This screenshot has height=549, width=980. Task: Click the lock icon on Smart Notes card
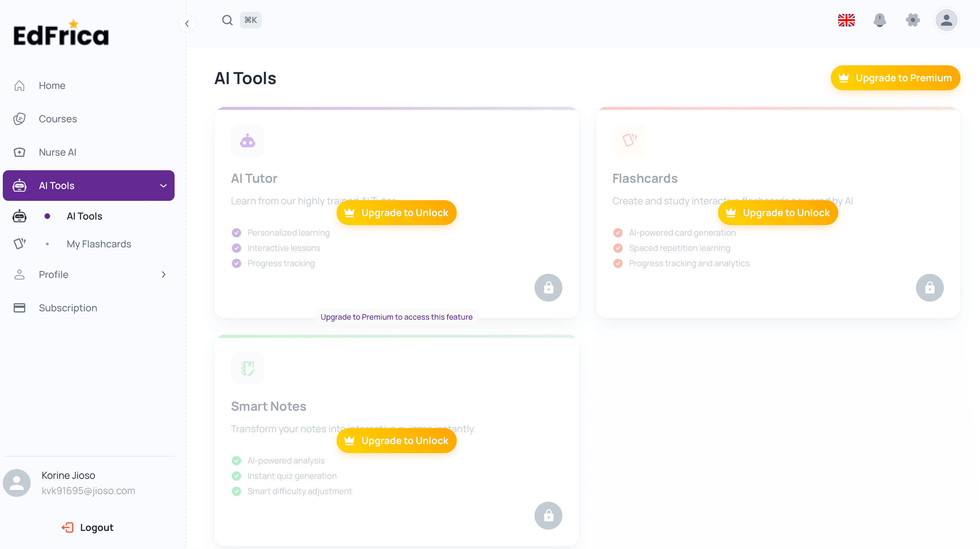tap(548, 516)
